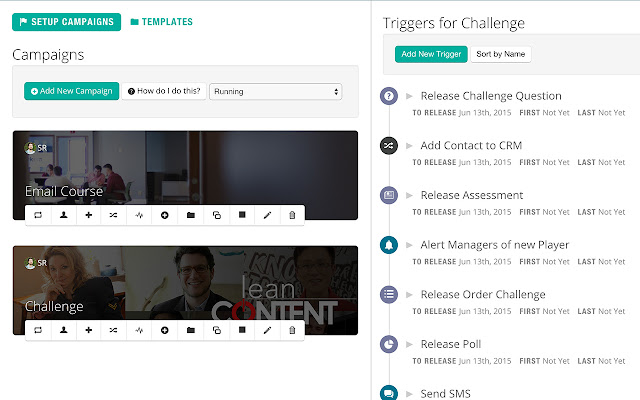Click the Setup Campaigns button

pos(67,22)
